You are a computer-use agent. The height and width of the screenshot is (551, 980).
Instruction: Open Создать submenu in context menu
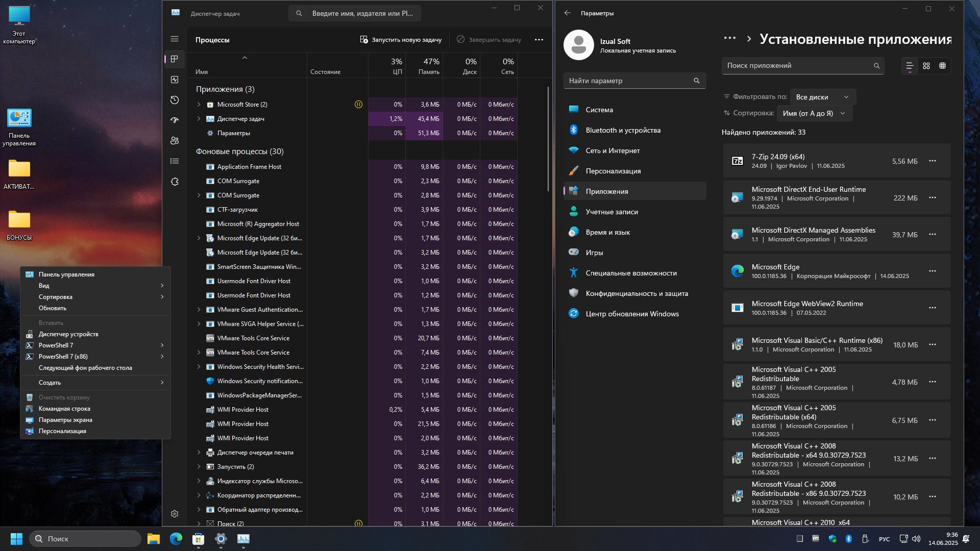[x=95, y=383]
